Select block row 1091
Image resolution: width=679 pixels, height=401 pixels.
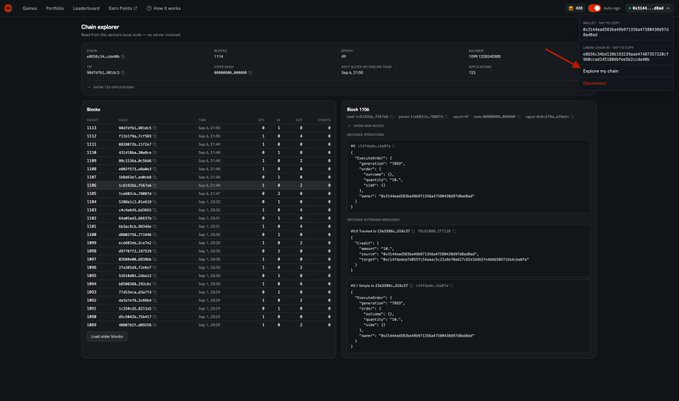coord(209,309)
